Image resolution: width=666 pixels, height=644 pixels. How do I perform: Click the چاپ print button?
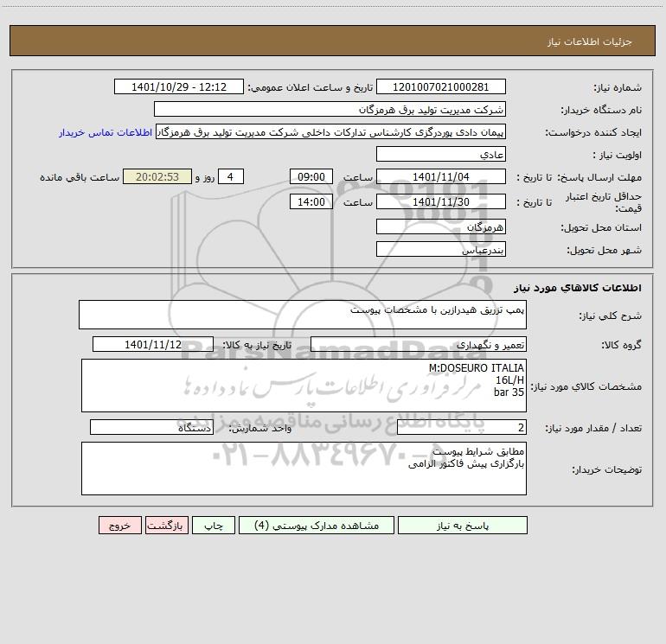click(x=214, y=526)
